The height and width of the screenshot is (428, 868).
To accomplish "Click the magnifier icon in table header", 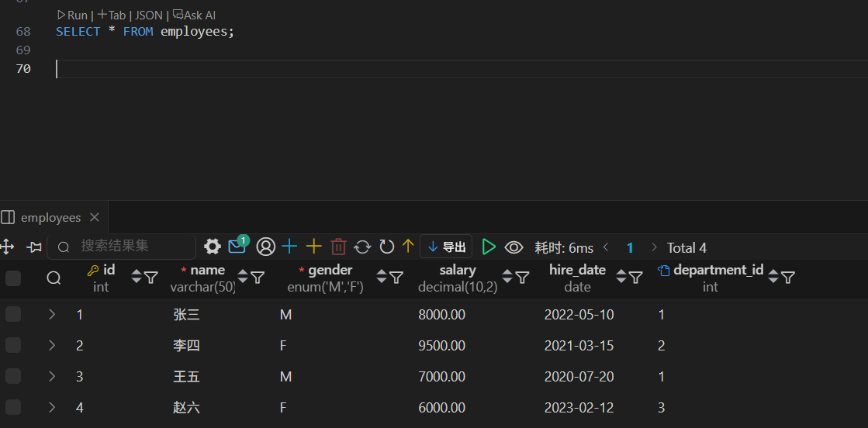I will point(54,278).
